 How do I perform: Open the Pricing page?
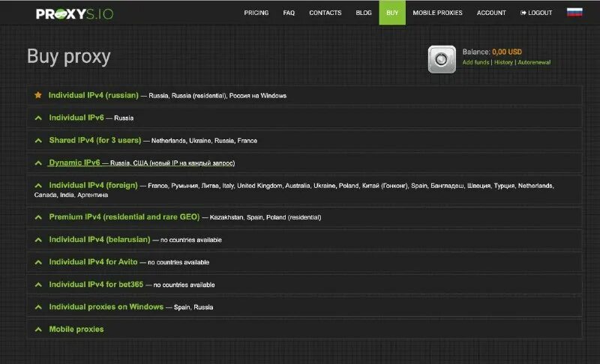click(x=256, y=13)
